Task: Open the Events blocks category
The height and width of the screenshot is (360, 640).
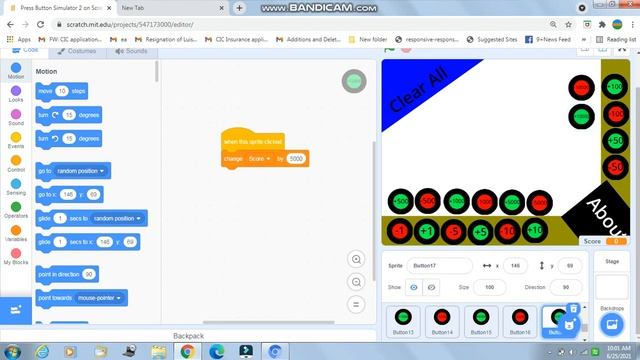Action: click(x=16, y=140)
